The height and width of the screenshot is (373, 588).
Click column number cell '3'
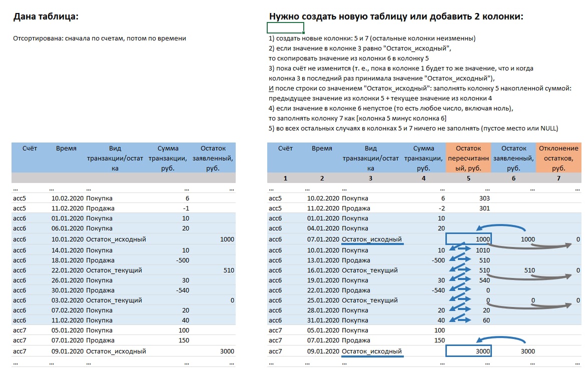coord(370,178)
